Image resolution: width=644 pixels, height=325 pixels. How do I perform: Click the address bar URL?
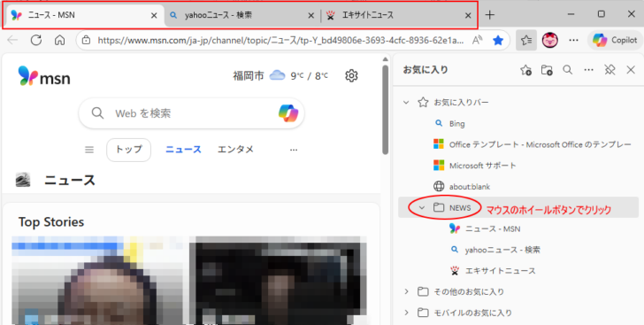tap(281, 41)
